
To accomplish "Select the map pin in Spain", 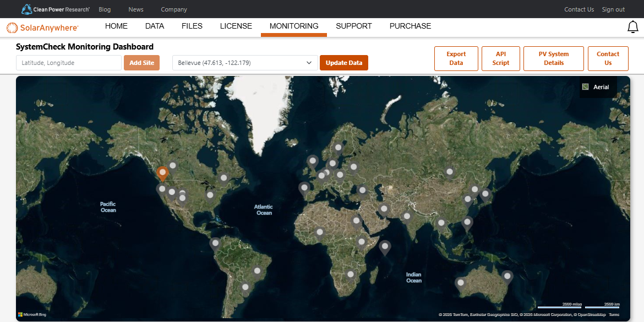I will (304, 189).
